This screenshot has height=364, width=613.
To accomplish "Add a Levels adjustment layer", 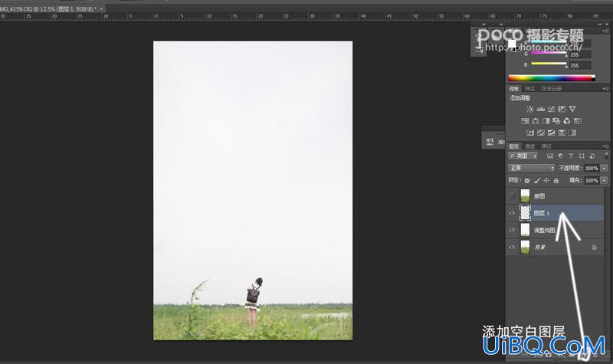I will [x=541, y=109].
